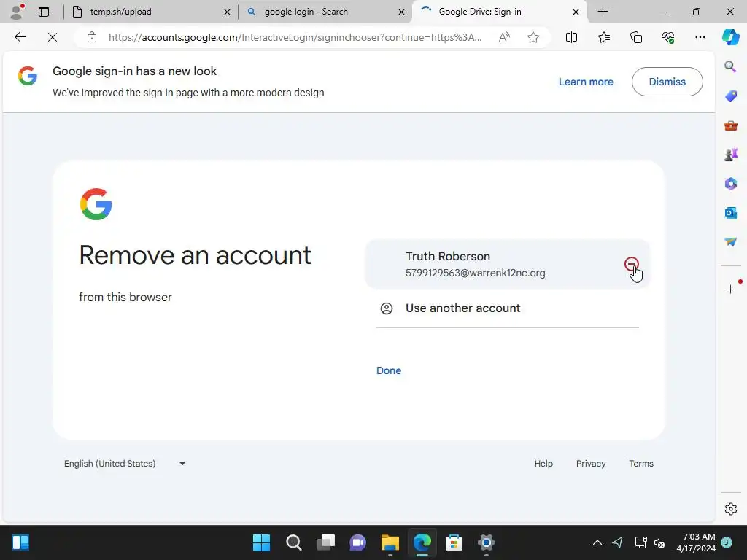This screenshot has height=560, width=747.
Task: Open sidebar Shopping tag icon
Action: click(x=730, y=96)
